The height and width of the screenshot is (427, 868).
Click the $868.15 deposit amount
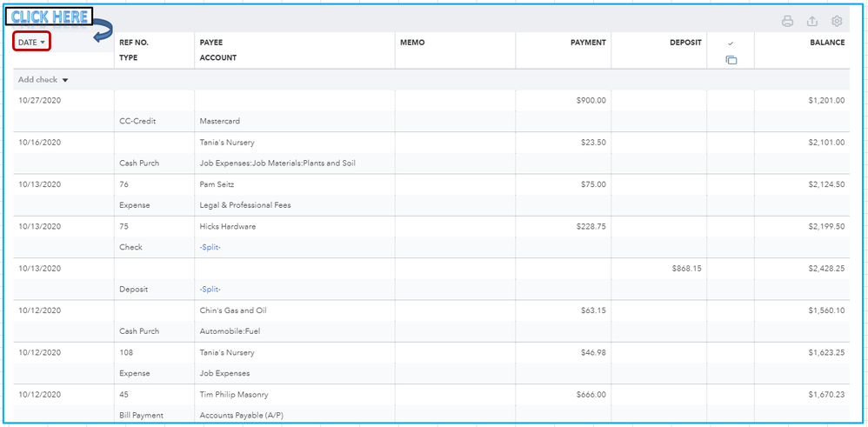686,269
